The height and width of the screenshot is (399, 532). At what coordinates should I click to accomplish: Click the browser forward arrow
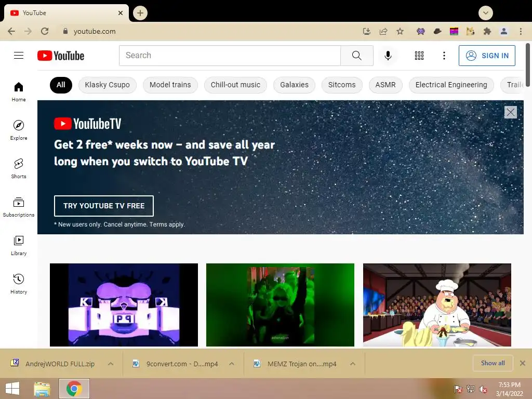pos(28,31)
